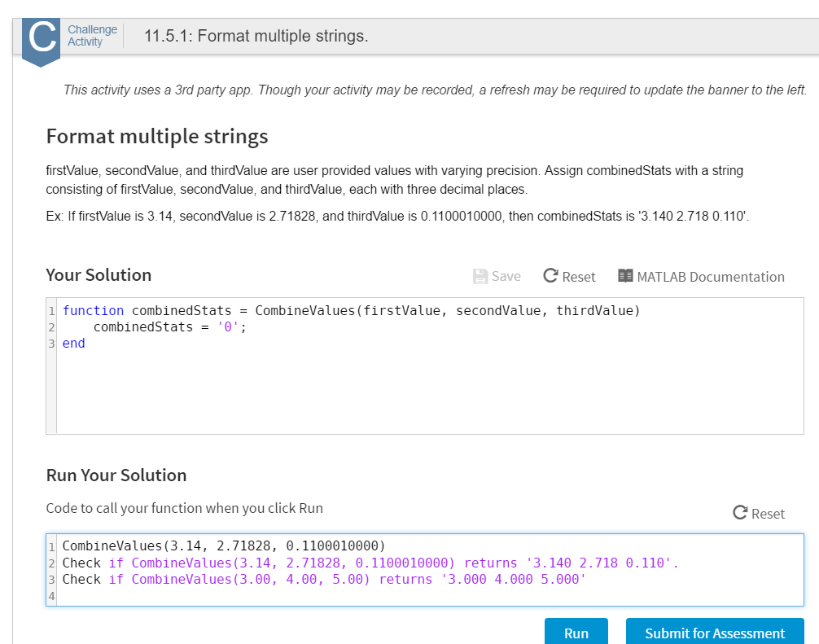The width and height of the screenshot is (819, 644).
Task: Click the 'Challenge Activity' label text
Action: pyautogui.click(x=92, y=35)
